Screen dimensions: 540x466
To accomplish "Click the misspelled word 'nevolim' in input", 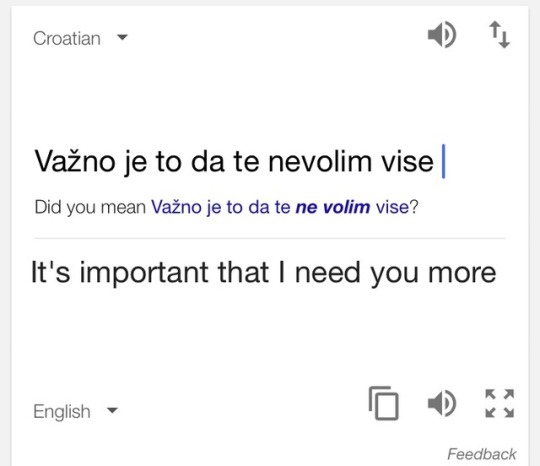I will pos(320,161).
